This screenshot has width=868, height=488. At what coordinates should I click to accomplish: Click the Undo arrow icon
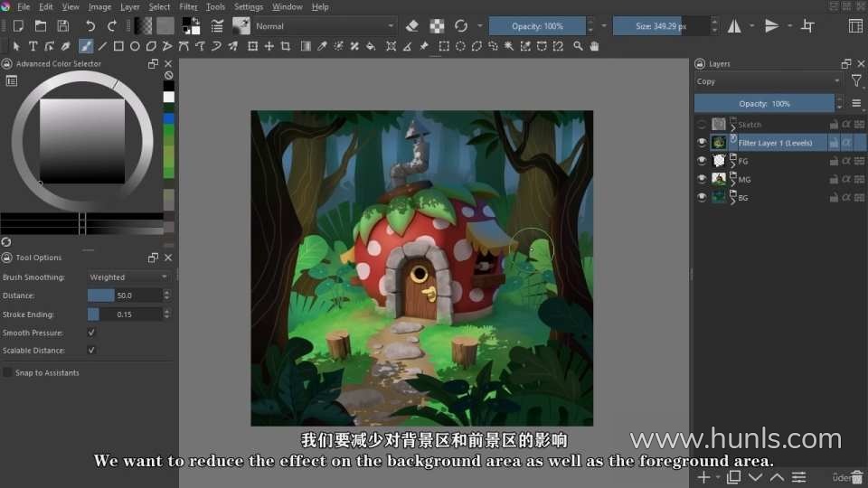90,26
